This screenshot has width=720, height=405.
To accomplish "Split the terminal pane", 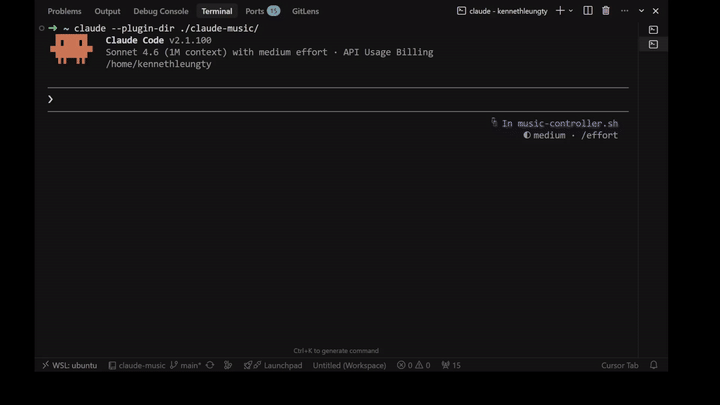I will 588,11.
